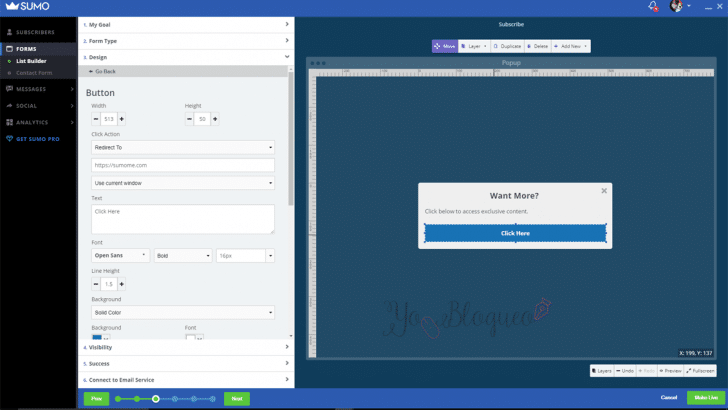Expand the Social sidebar section
Image resolution: width=728 pixels, height=410 pixels.
38,105
